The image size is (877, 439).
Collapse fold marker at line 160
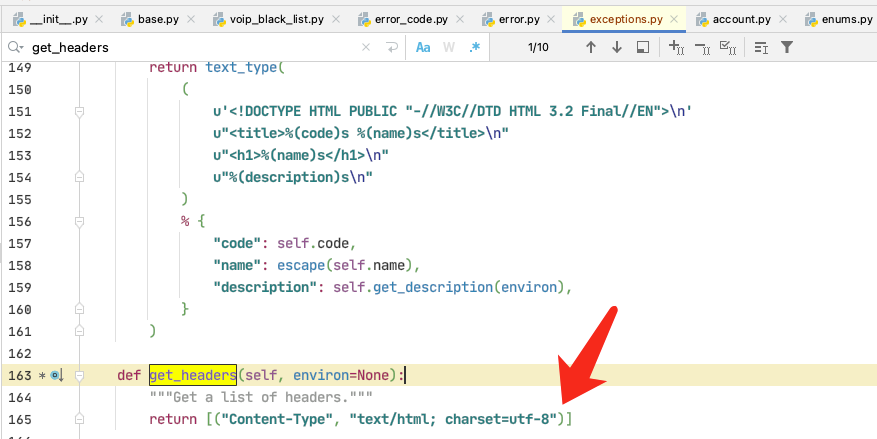[x=79, y=309]
